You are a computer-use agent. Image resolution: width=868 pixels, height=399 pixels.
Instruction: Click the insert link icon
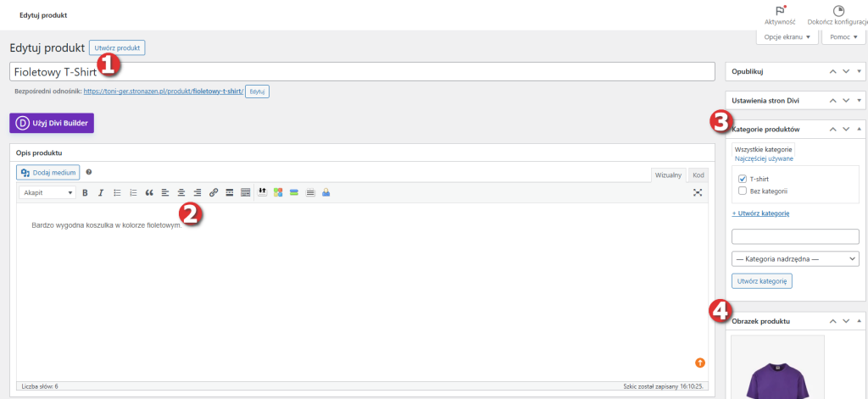click(214, 193)
